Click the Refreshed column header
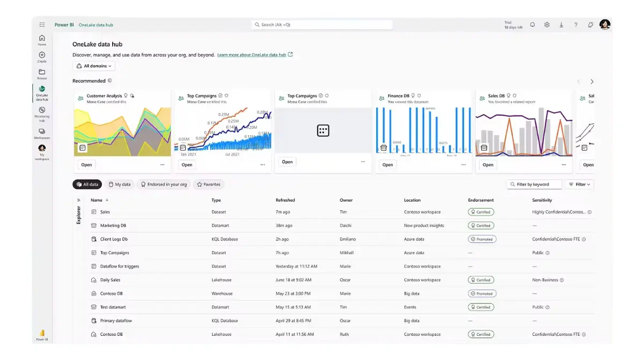The image size is (644, 362). (286, 200)
